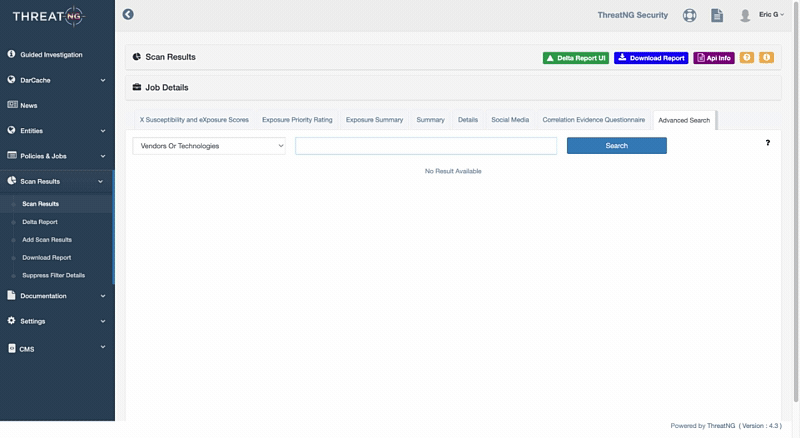Open Download Report in sidebar

point(46,258)
